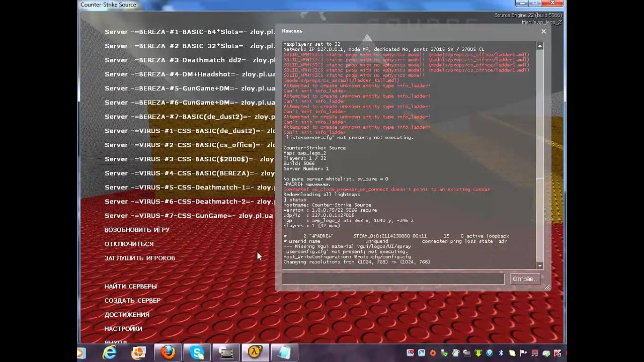The width and height of the screenshot is (644, 362).
Task: Click the console scrollbar down arrow
Action: [540, 265]
